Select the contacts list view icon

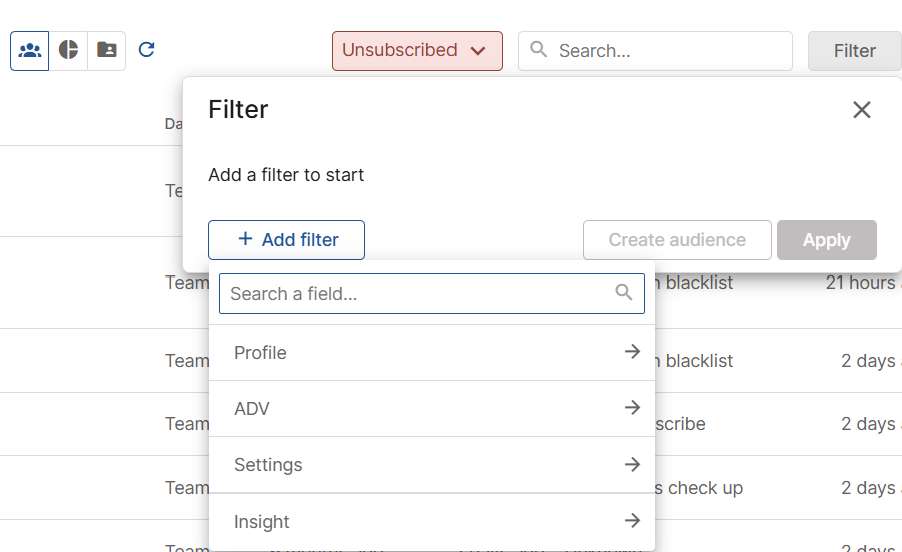coord(30,50)
